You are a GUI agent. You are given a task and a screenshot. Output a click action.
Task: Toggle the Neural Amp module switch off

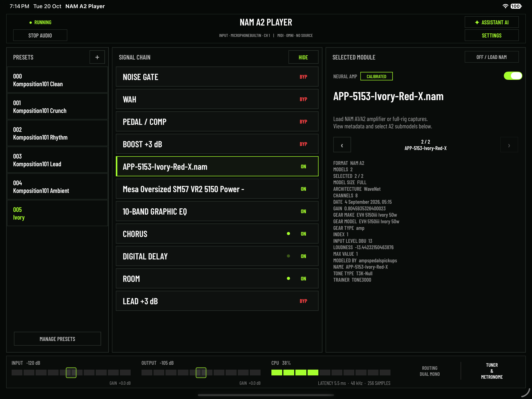click(513, 76)
